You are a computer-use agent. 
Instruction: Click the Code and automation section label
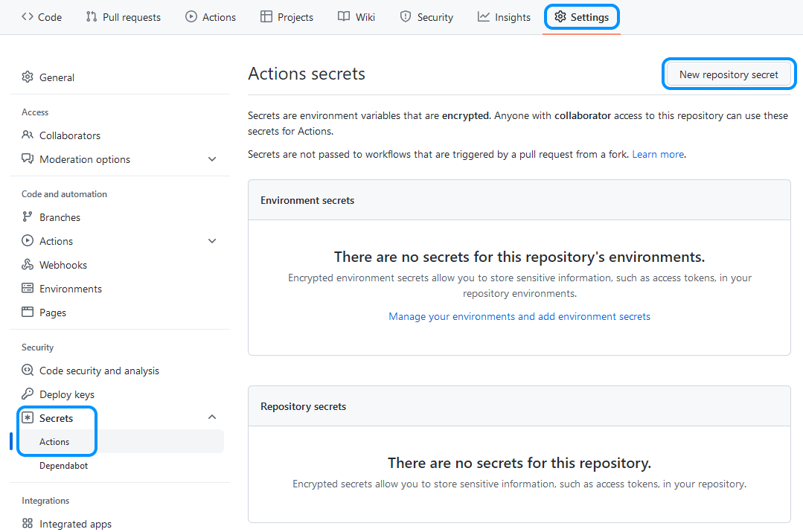click(64, 194)
